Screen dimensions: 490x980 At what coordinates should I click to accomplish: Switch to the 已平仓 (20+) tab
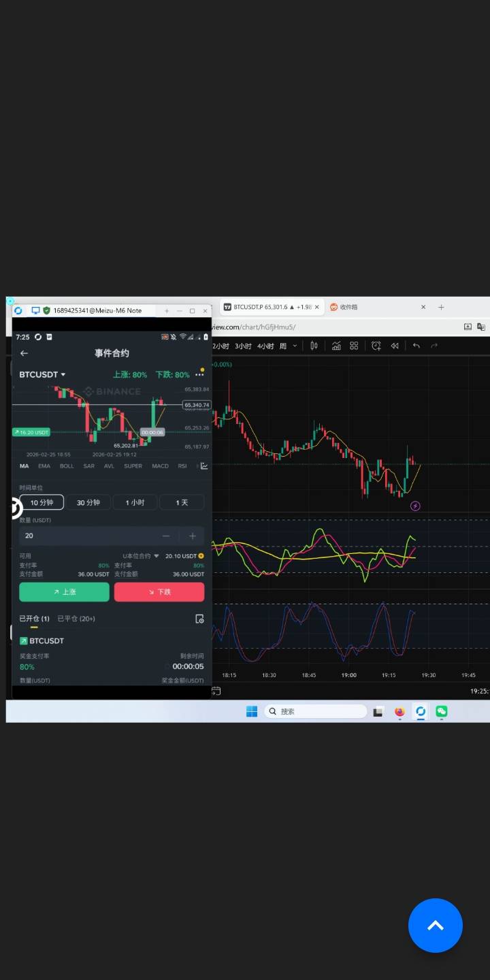click(x=76, y=619)
